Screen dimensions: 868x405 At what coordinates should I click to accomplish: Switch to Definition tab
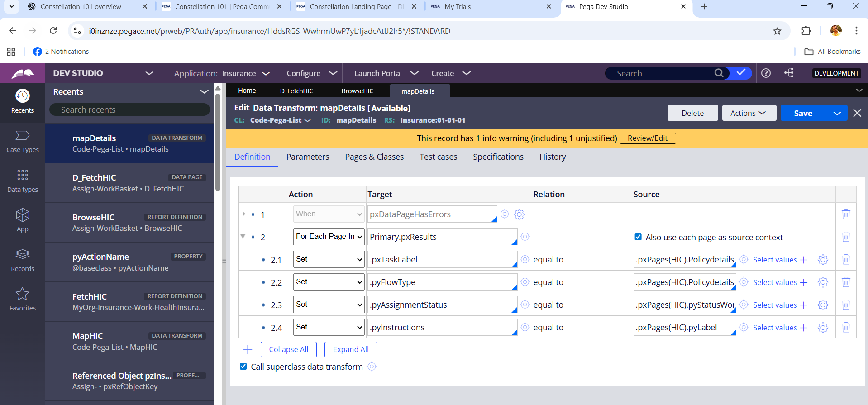click(x=252, y=157)
